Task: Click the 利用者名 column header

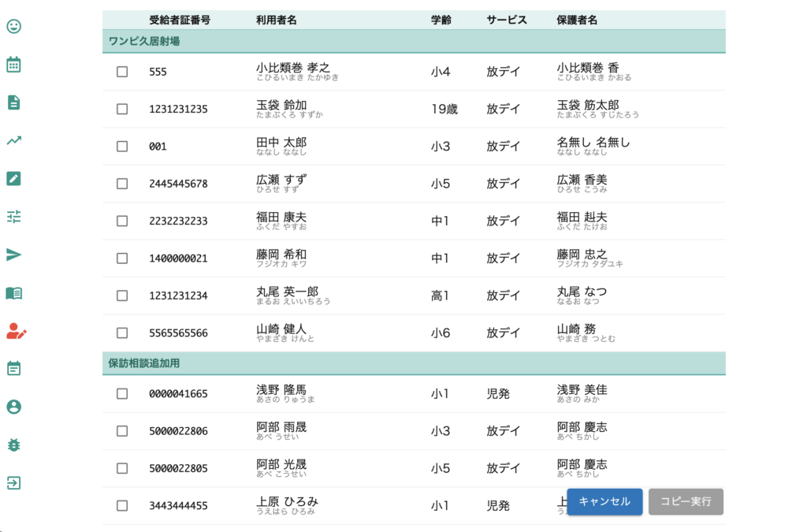Action: tap(276, 20)
